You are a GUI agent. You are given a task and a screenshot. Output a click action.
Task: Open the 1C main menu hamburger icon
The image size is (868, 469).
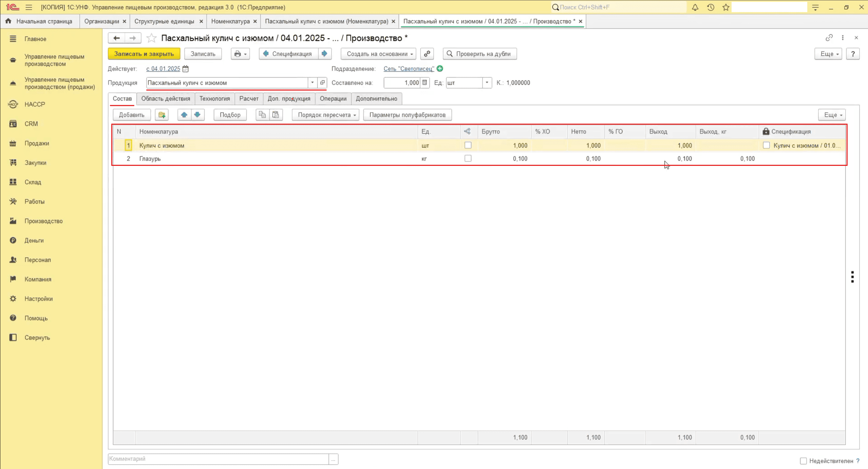(x=29, y=7)
